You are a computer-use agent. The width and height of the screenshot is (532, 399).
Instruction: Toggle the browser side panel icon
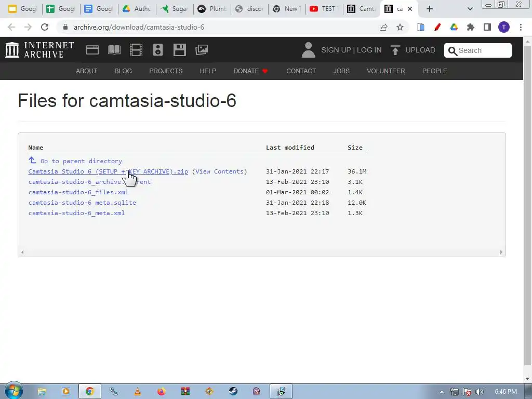487,27
